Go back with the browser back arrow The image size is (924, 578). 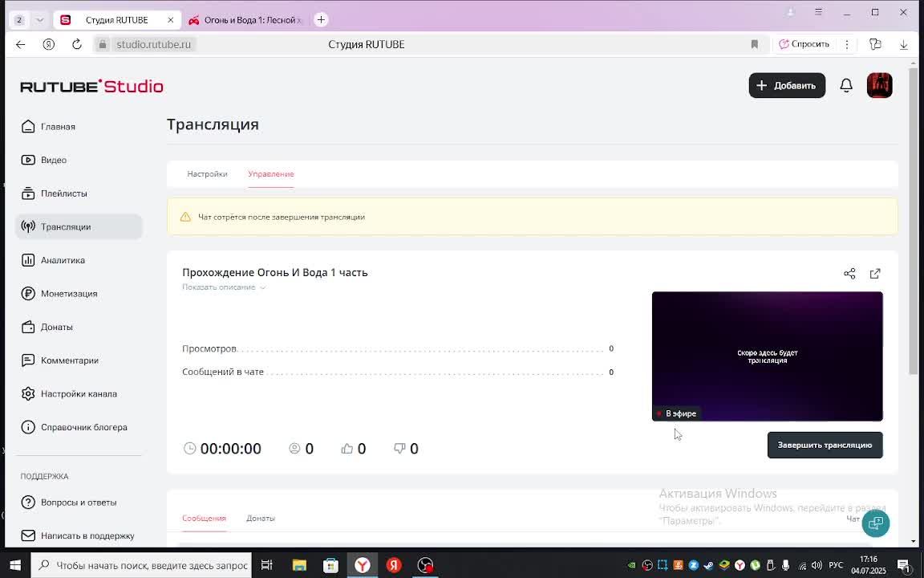coord(21,44)
